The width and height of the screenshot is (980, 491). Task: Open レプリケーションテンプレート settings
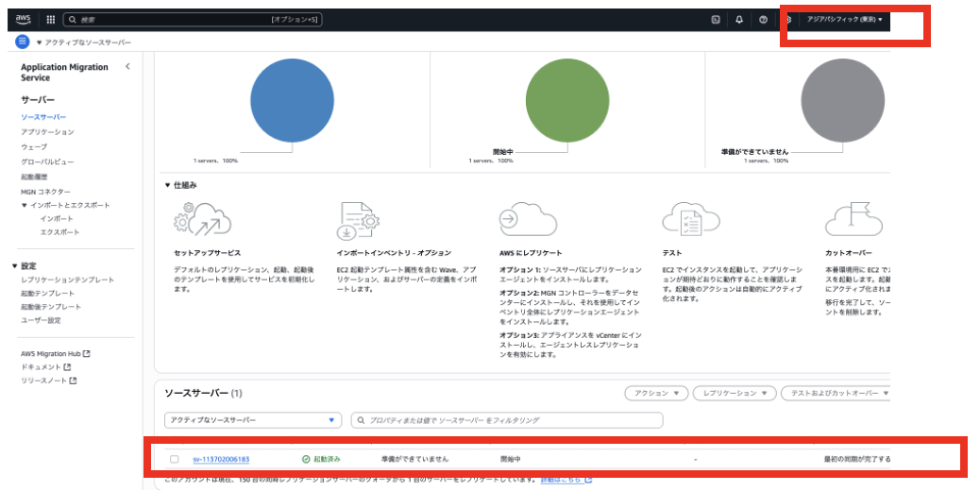pos(67,279)
